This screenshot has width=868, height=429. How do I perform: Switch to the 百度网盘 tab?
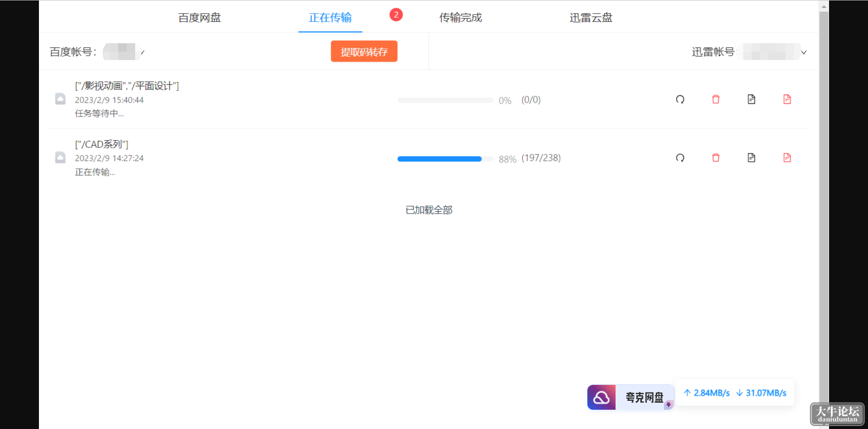[199, 18]
